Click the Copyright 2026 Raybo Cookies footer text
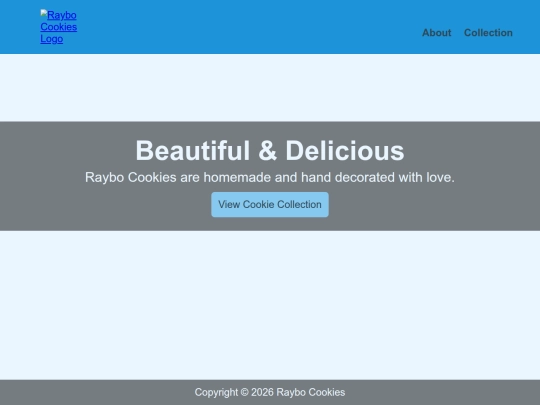This screenshot has width=540, height=405. point(270,392)
